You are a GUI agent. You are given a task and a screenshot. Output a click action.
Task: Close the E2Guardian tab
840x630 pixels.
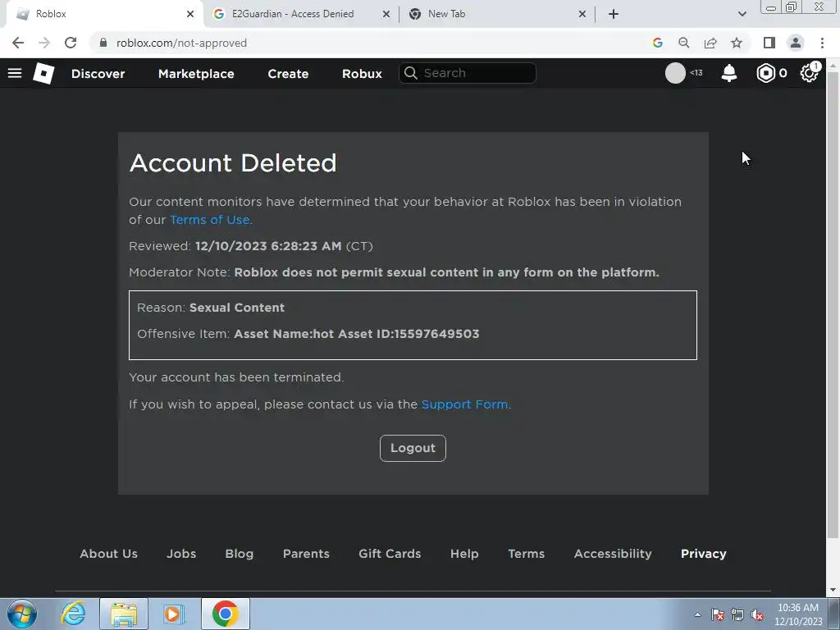tap(386, 14)
